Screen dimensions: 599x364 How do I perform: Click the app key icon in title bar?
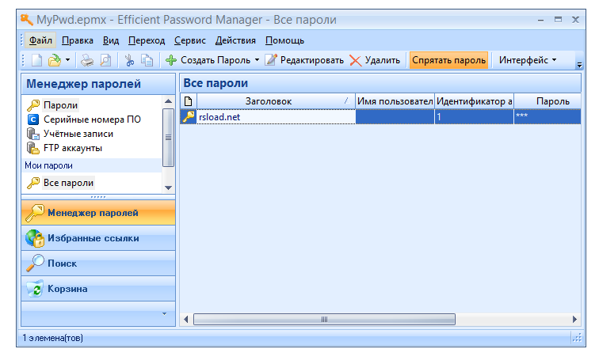(27, 20)
